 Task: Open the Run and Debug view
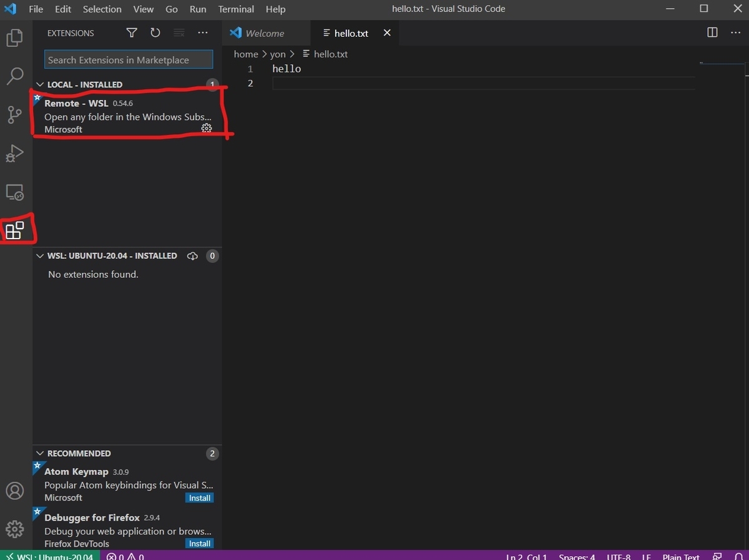coord(15,153)
